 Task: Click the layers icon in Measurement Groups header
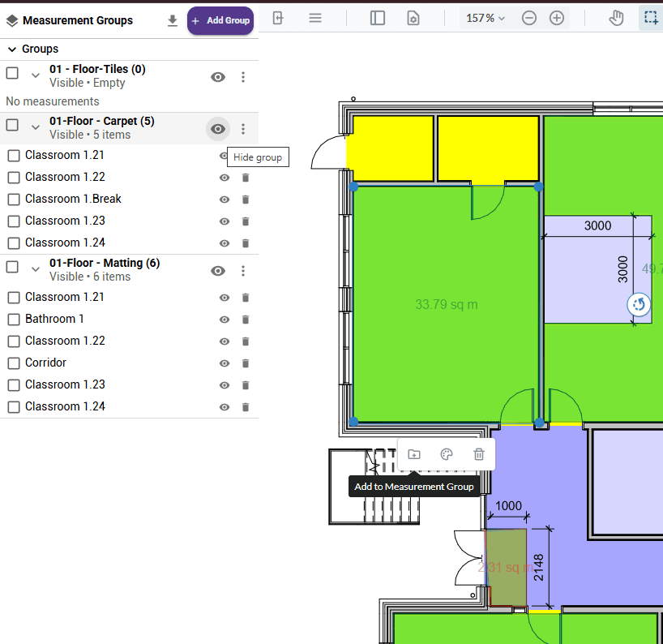pos(12,20)
